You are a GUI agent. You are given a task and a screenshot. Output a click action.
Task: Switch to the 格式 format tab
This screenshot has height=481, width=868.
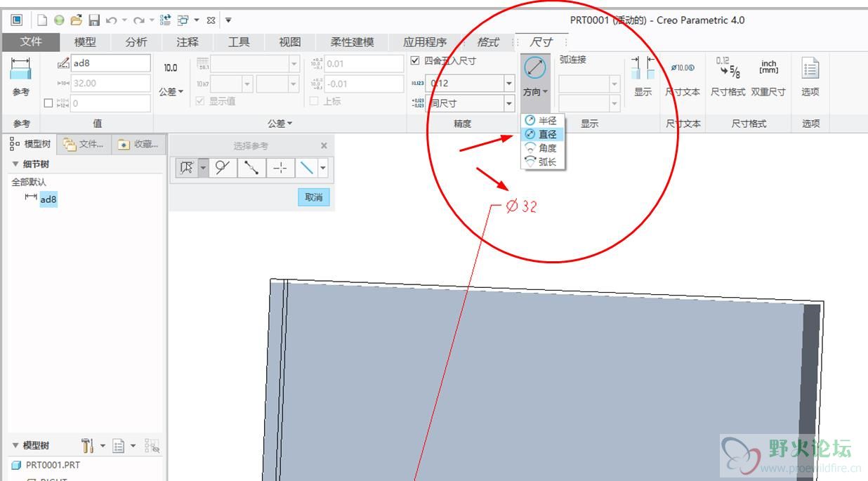(488, 42)
